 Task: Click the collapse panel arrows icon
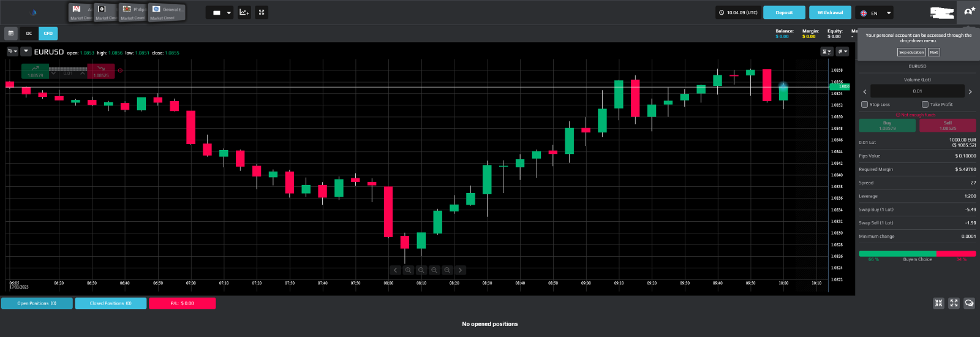[x=938, y=303]
